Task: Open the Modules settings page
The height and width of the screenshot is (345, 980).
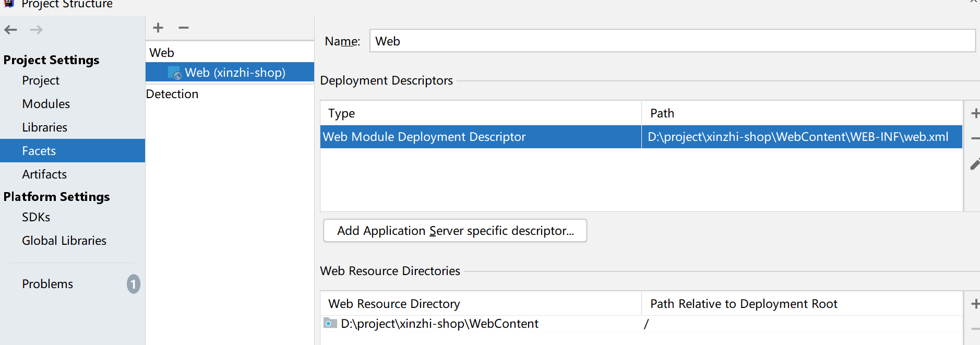Action: coord(46,104)
